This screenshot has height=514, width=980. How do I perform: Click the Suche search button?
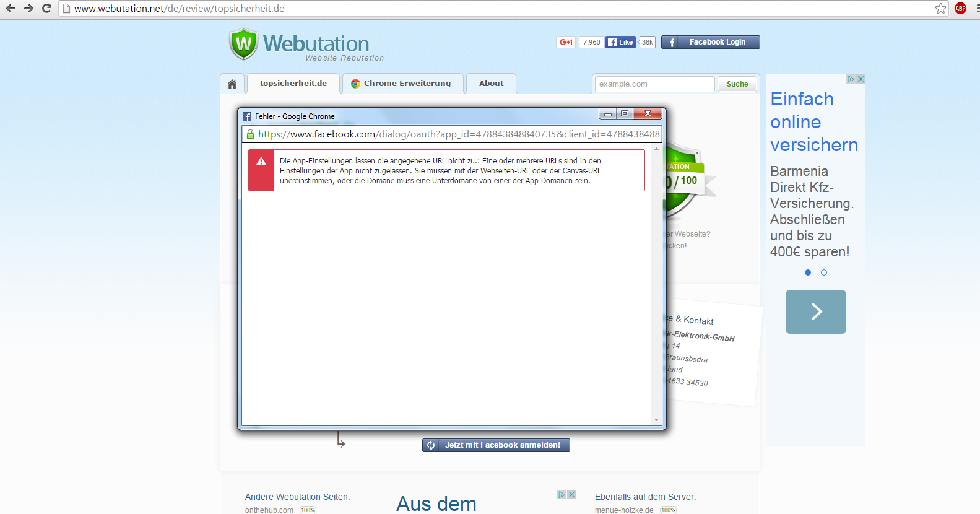tap(737, 84)
